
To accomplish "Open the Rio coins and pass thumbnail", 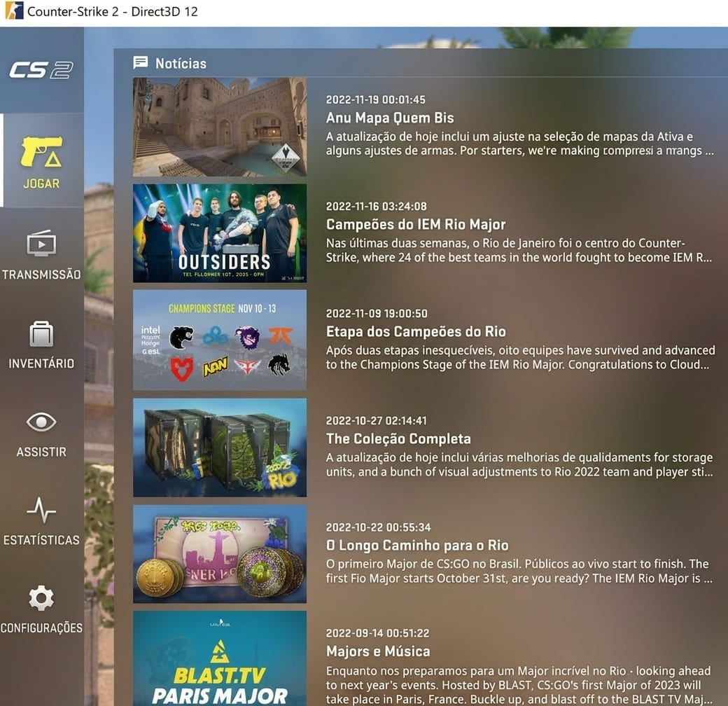I will click(220, 554).
